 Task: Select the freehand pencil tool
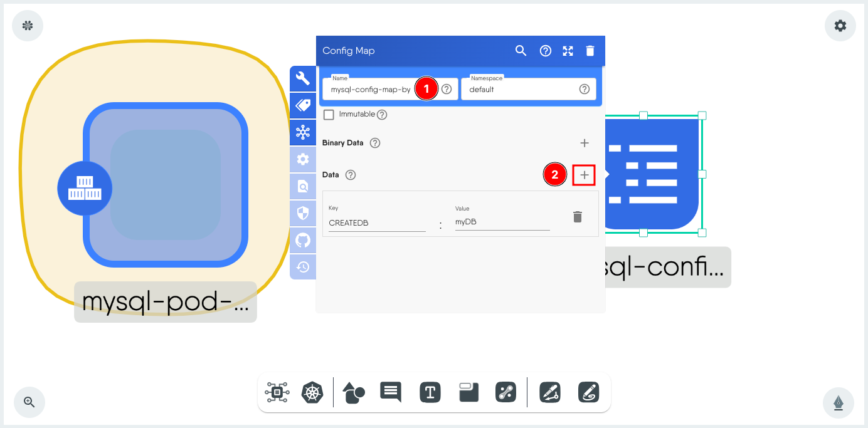588,392
